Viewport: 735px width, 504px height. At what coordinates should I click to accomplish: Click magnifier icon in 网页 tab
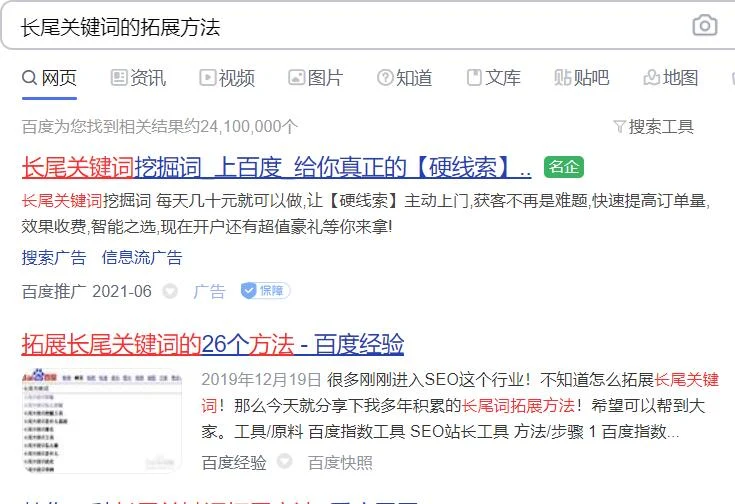[x=30, y=77]
